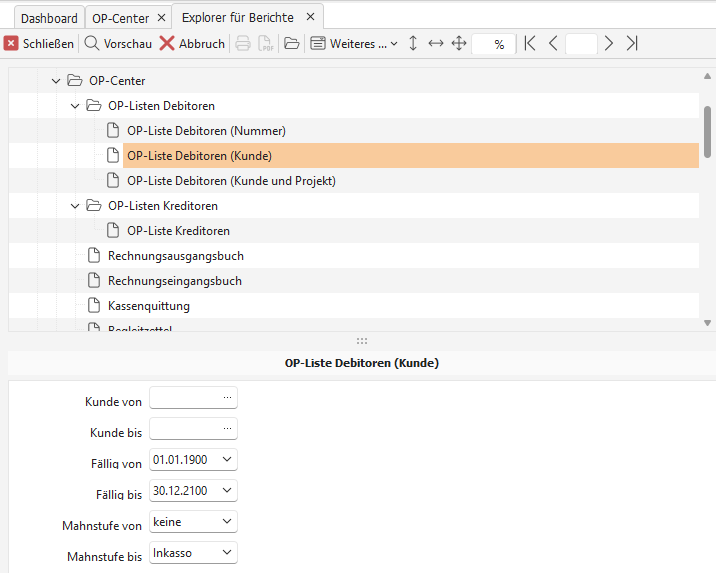Select the Rechnungseingangsbuch report
This screenshot has height=573, width=716.
(174, 281)
